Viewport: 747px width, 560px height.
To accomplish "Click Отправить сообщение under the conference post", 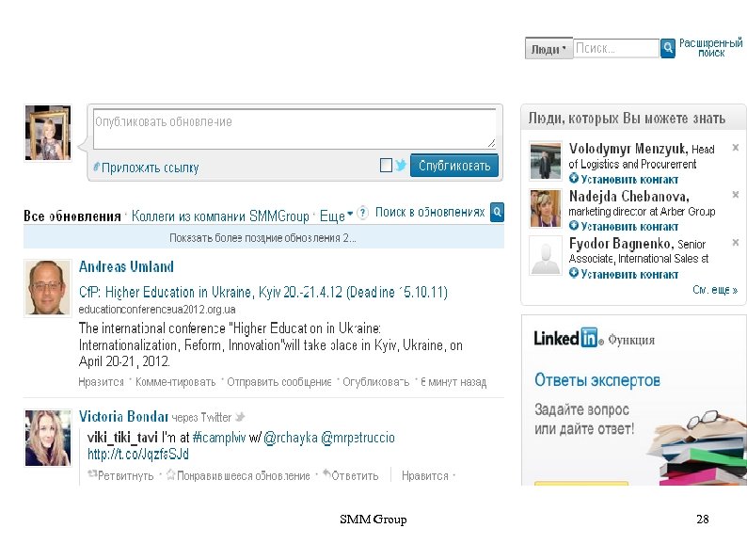I will 279,382.
